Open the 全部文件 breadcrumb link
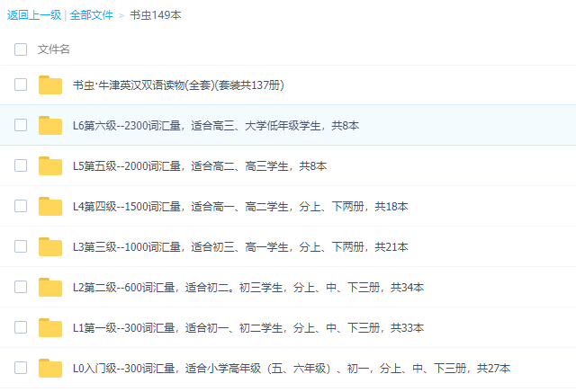This screenshot has height=392, width=576. [91, 15]
